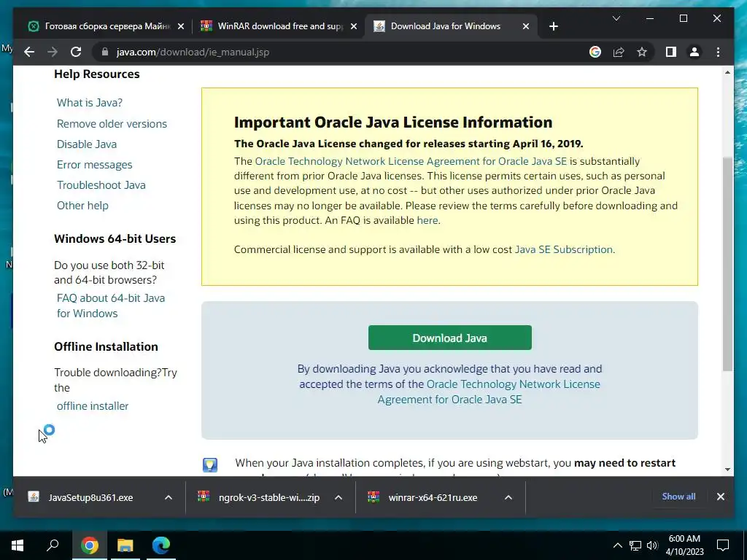Image resolution: width=747 pixels, height=560 pixels.
Task: Close the downloads bar
Action: (720, 497)
